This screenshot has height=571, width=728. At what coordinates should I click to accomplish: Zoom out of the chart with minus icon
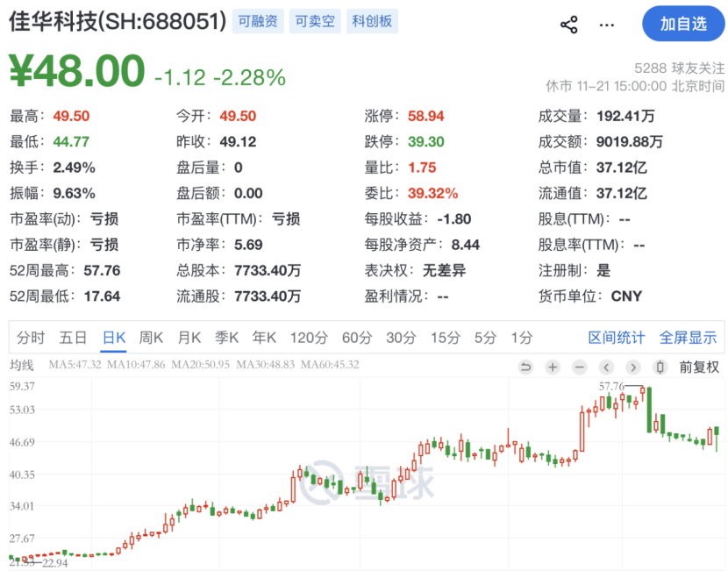579,367
